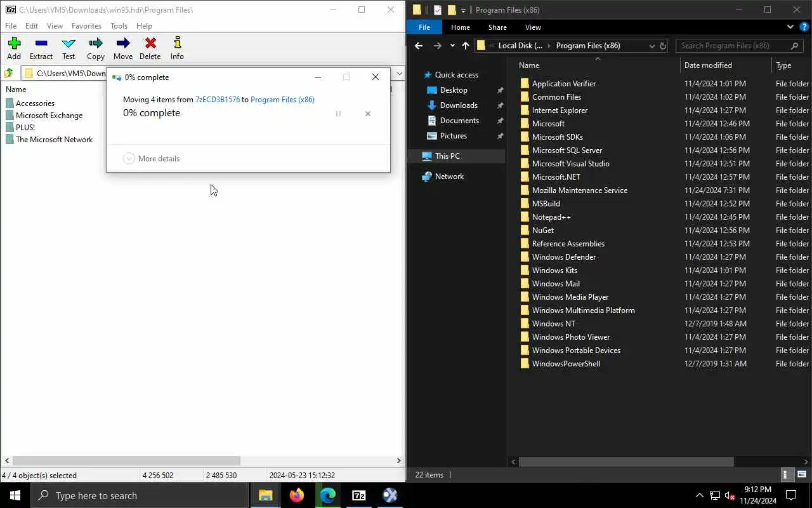Cancel the file move operation
Image resolution: width=812 pixels, height=508 pixels.
pyautogui.click(x=368, y=114)
